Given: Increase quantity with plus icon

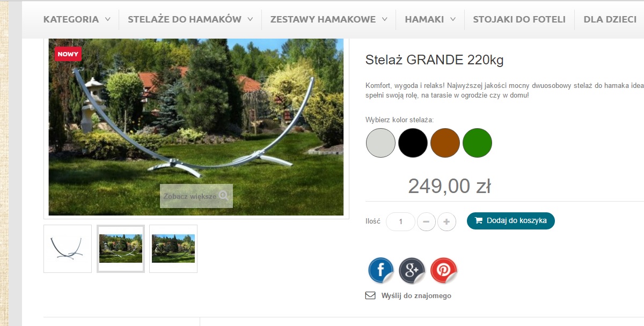Looking at the screenshot, I should 447,221.
